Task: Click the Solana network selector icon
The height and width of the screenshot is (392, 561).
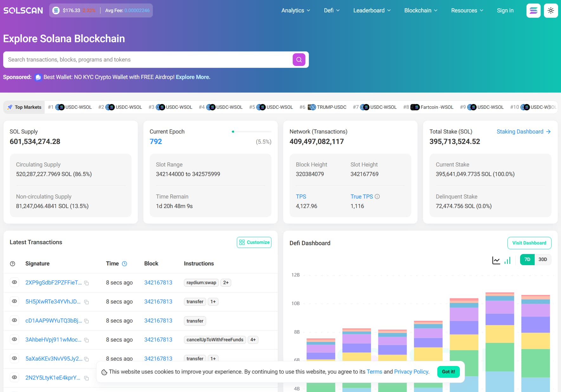Action: [x=533, y=10]
